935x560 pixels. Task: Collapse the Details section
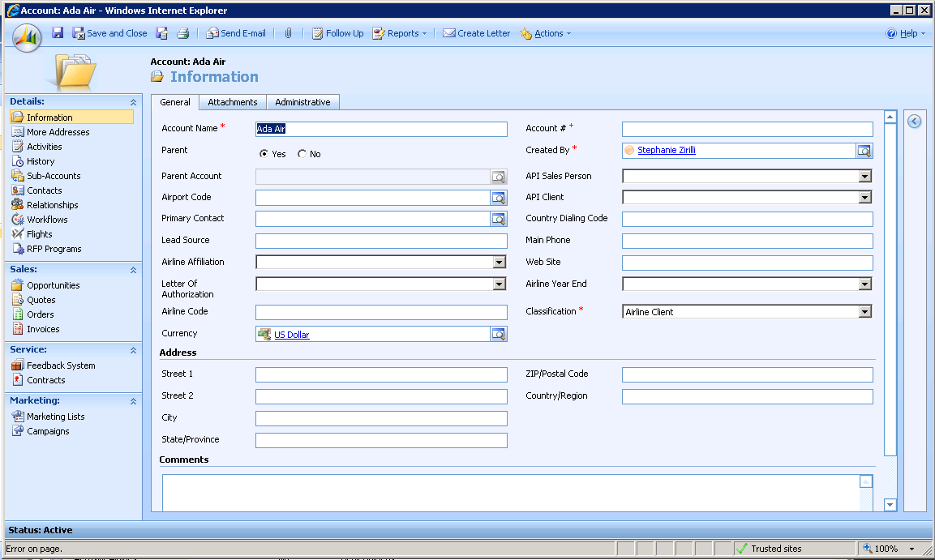tap(134, 102)
